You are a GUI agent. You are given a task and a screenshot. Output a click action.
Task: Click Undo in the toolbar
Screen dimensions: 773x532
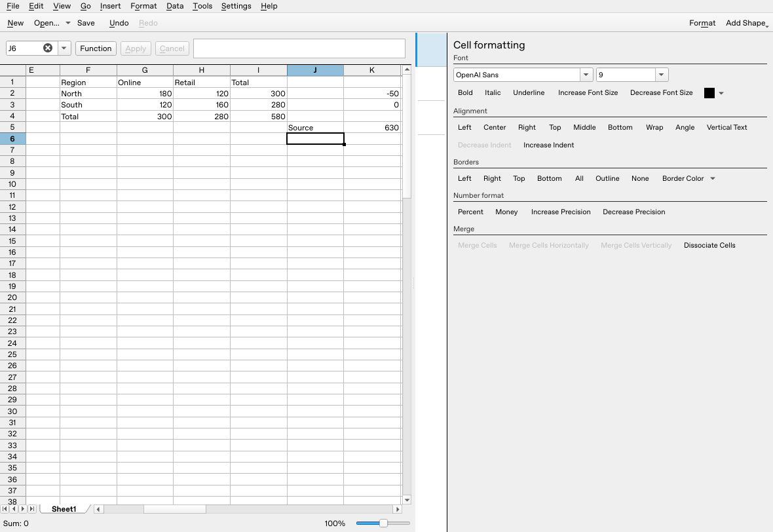[x=119, y=23]
